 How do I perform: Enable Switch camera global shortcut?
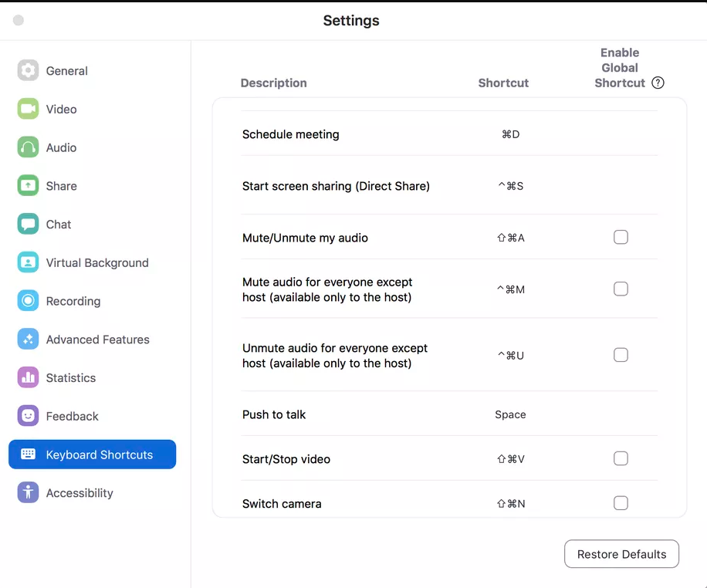[x=621, y=502]
